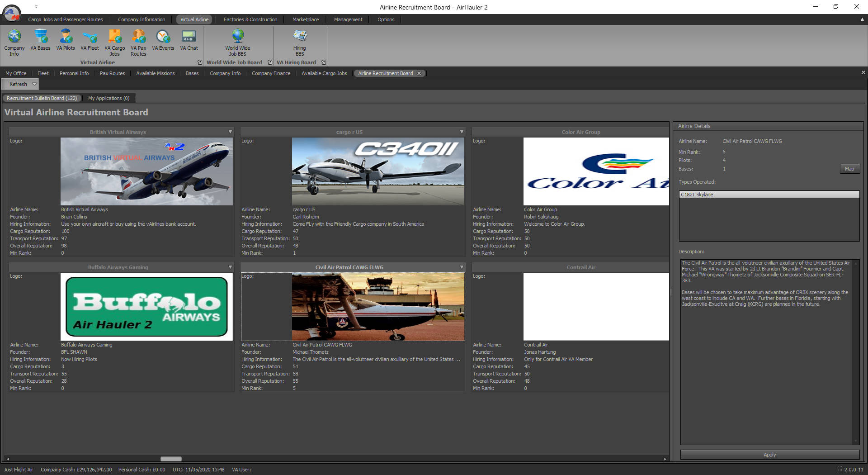The image size is (868, 475).
Task: Click founder name Michael Thometz
Action: click(311, 352)
